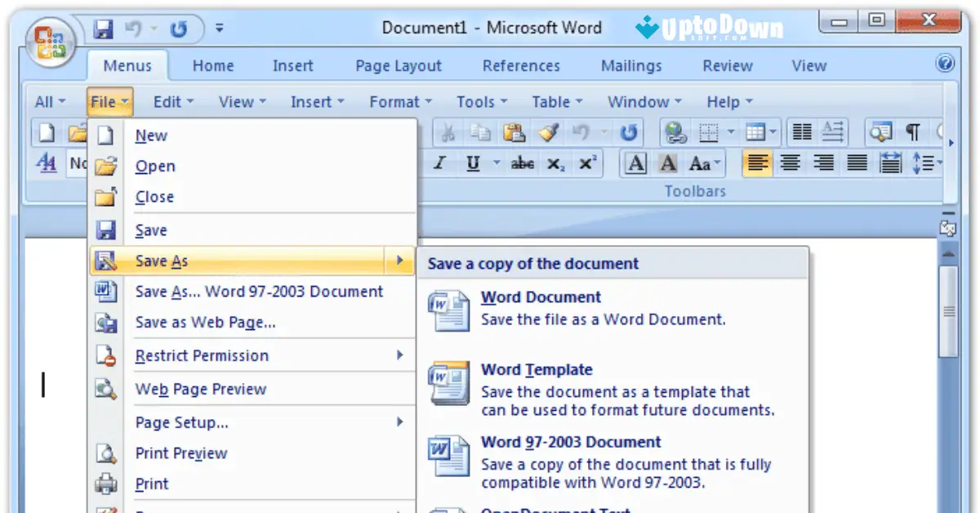
Task: Open Print Preview from the File menu
Action: (181, 453)
